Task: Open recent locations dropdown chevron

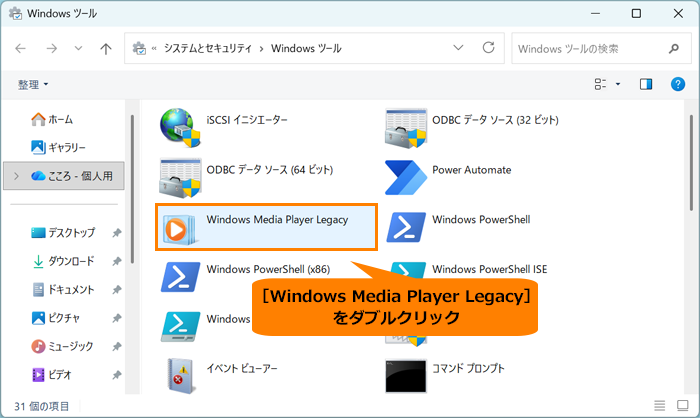Action: 79,48
